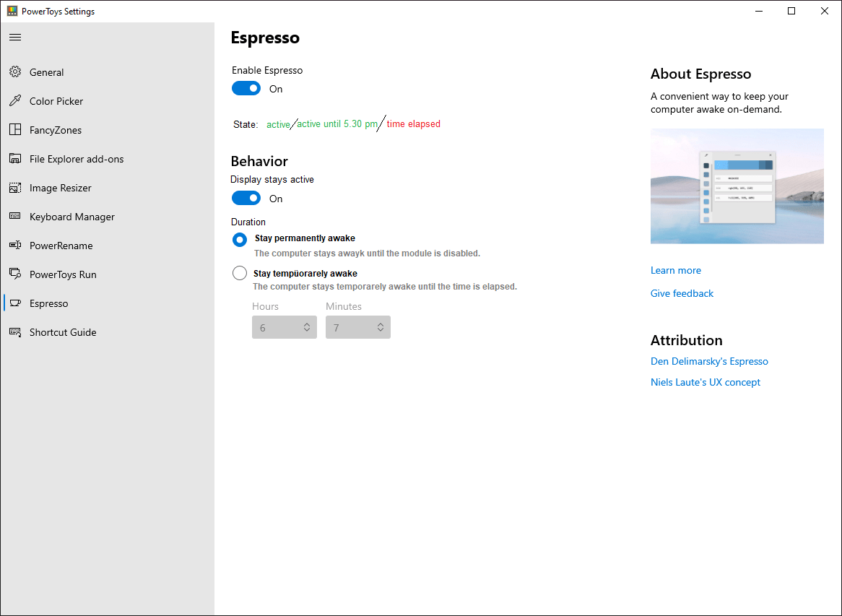Image resolution: width=842 pixels, height=616 pixels.
Task: Click the About Espresso preview image
Action: tap(737, 186)
